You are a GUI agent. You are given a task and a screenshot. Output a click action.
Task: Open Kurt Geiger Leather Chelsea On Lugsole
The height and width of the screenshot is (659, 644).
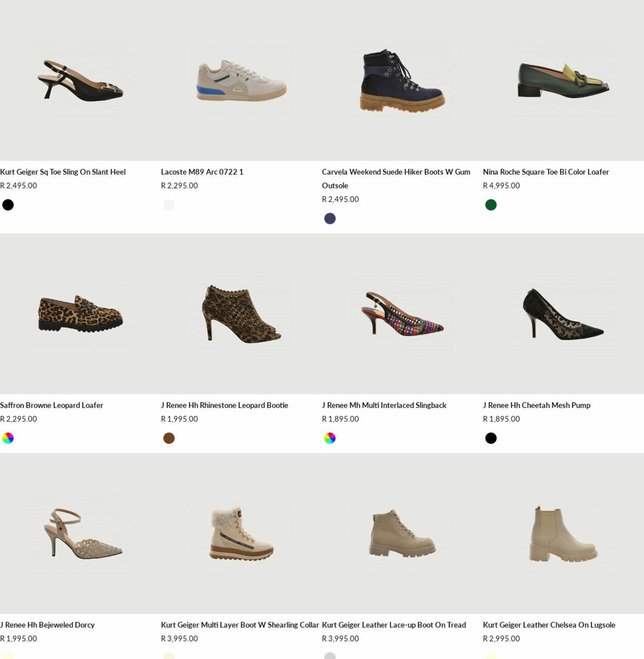pyautogui.click(x=549, y=625)
